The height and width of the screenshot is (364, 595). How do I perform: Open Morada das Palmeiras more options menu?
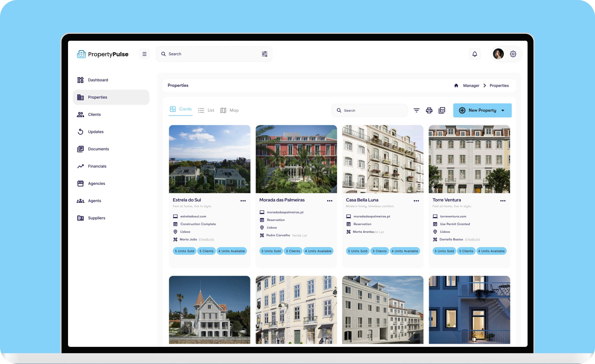click(330, 201)
